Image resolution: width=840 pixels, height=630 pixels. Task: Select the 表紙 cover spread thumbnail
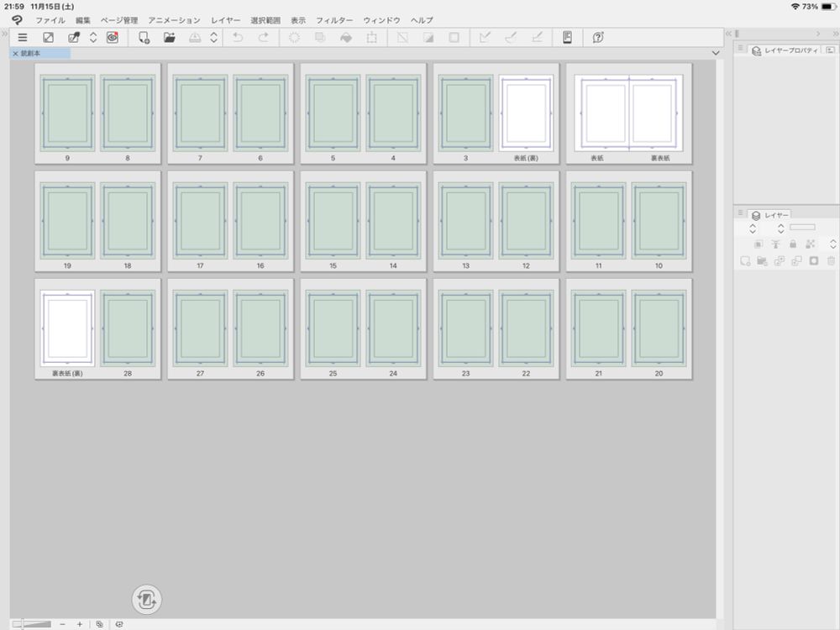629,113
